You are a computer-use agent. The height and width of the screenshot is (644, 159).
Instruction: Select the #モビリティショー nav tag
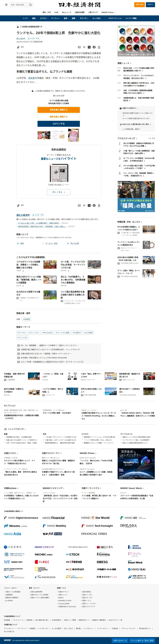point(115,18)
